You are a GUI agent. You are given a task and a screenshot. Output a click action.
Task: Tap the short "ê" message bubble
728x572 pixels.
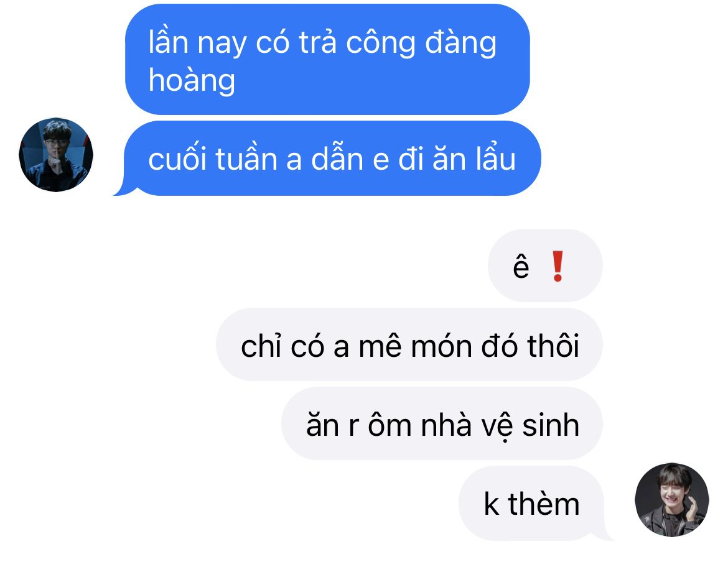(545, 265)
